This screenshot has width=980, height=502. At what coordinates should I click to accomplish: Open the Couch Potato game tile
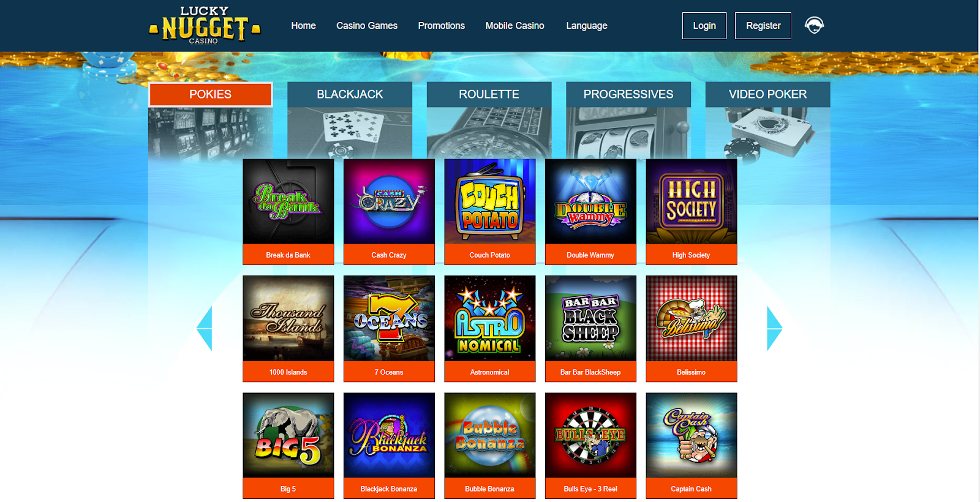pos(490,212)
